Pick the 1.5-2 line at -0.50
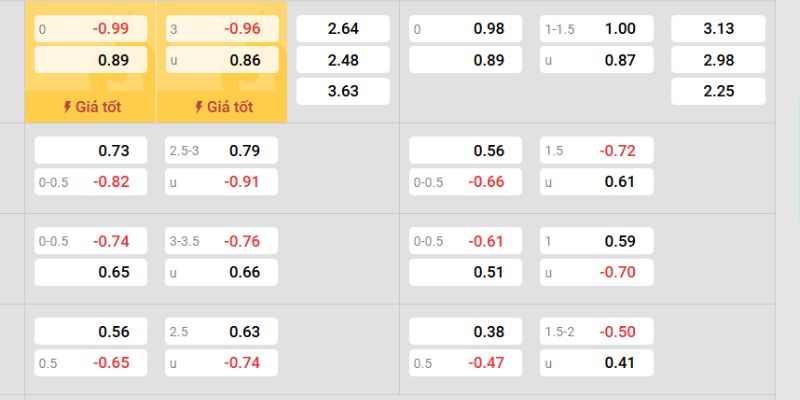This screenshot has width=800, height=400. click(596, 332)
